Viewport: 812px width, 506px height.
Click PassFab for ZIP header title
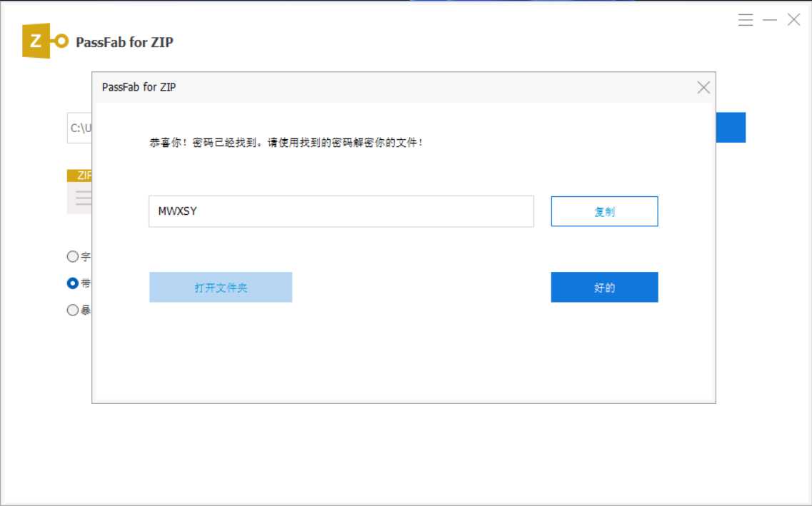(124, 42)
